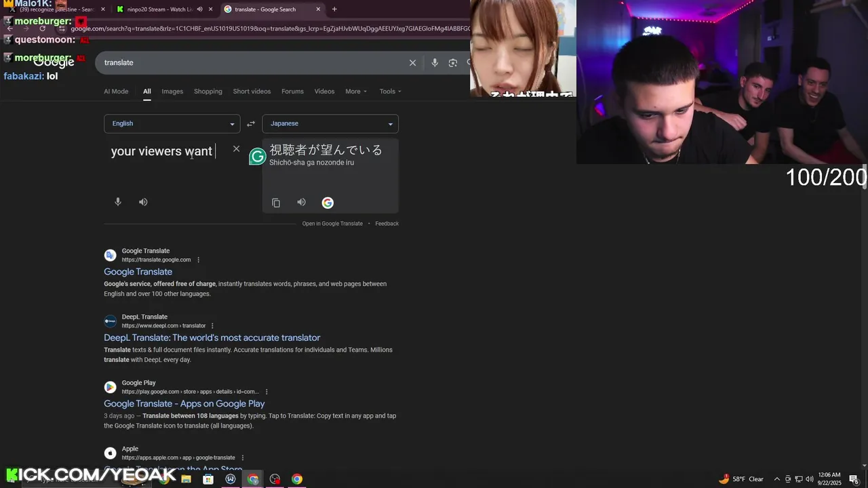Open the Google Translate result link
This screenshot has height=488, width=868.
(138, 272)
